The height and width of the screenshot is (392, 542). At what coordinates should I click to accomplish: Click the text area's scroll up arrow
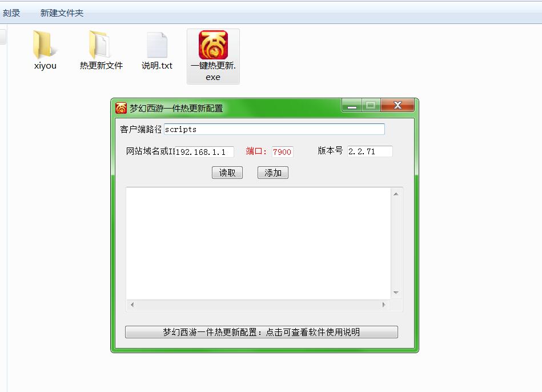(x=396, y=194)
